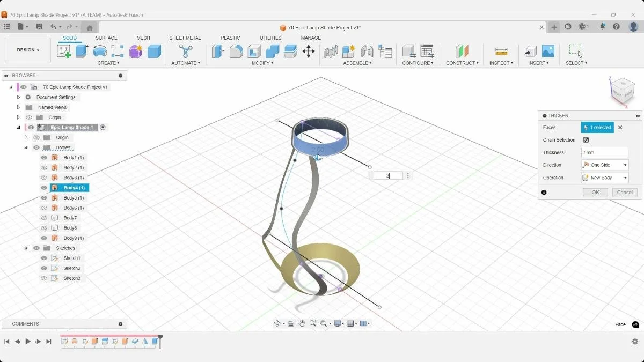The width and height of the screenshot is (644, 362).
Task: Activate Epic Lamp Shade:1 component radio button
Action: point(103,128)
